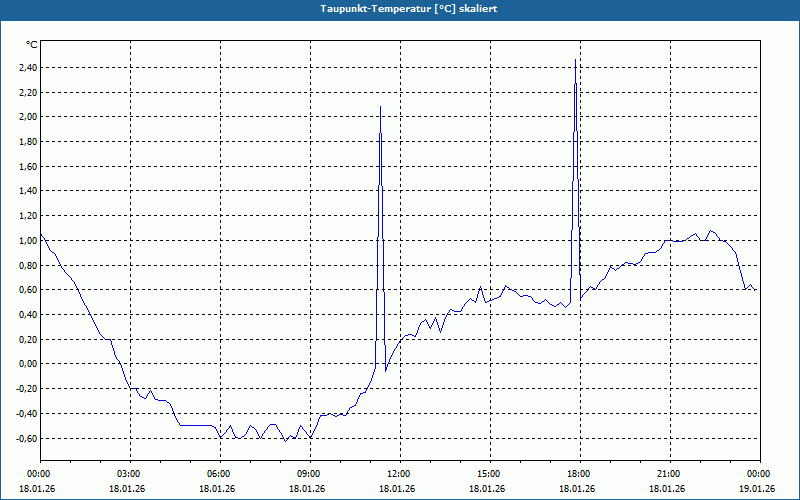This screenshot has width=800, height=500.
Task: Select the -0,40 y-axis value
Action: click(x=27, y=414)
